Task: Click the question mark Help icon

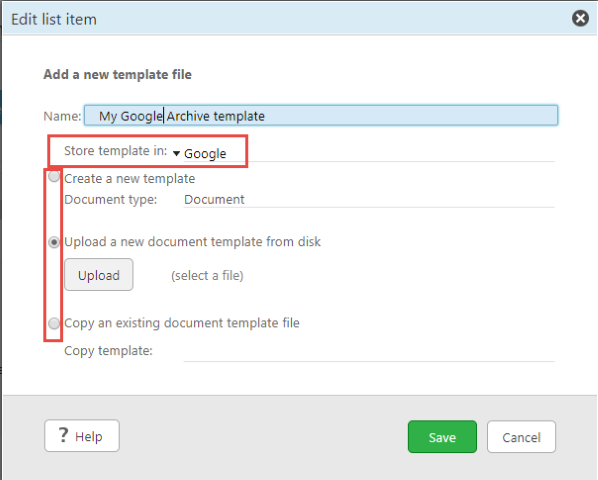Action: point(63,435)
